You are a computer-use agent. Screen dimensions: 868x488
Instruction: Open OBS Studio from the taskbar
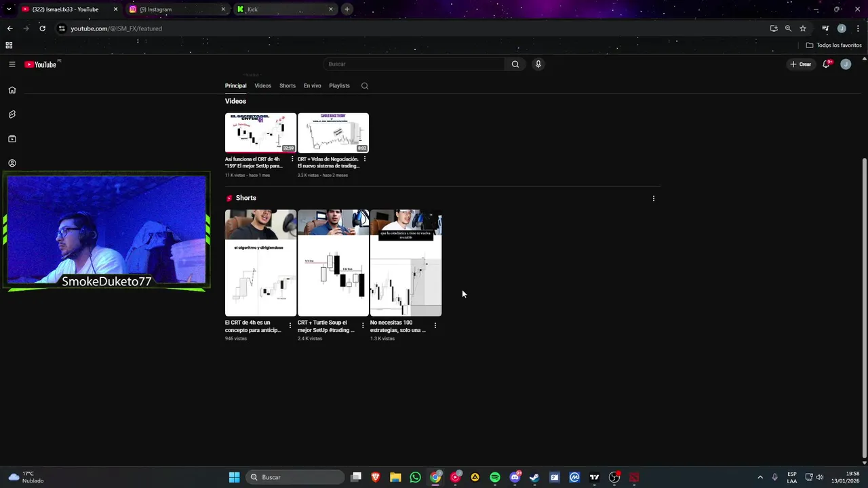(614, 477)
